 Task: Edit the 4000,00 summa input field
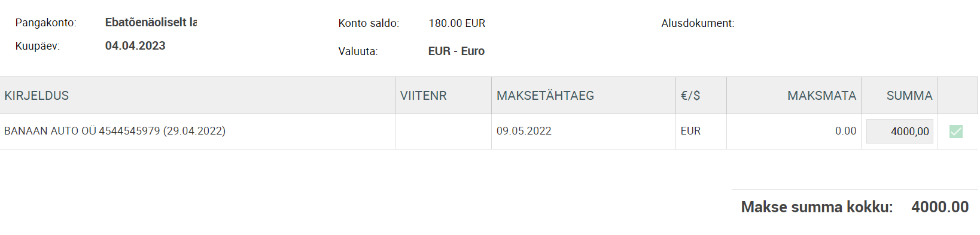tap(900, 132)
